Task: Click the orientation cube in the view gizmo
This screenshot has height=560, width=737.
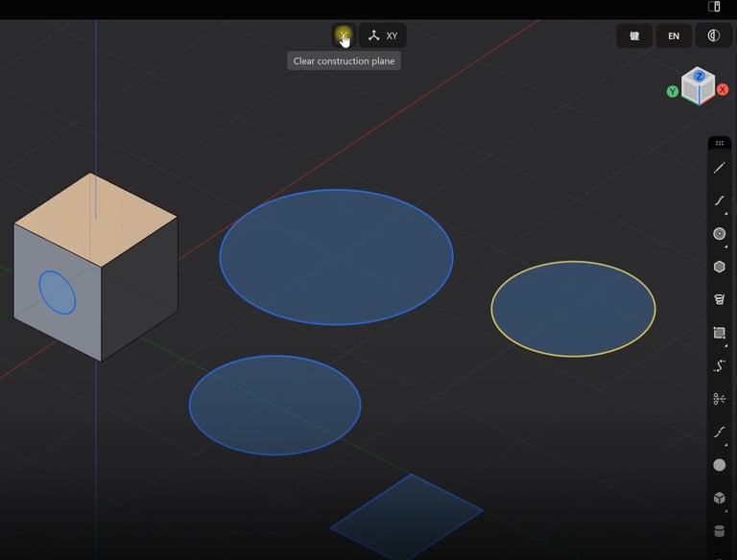Action: [698, 86]
